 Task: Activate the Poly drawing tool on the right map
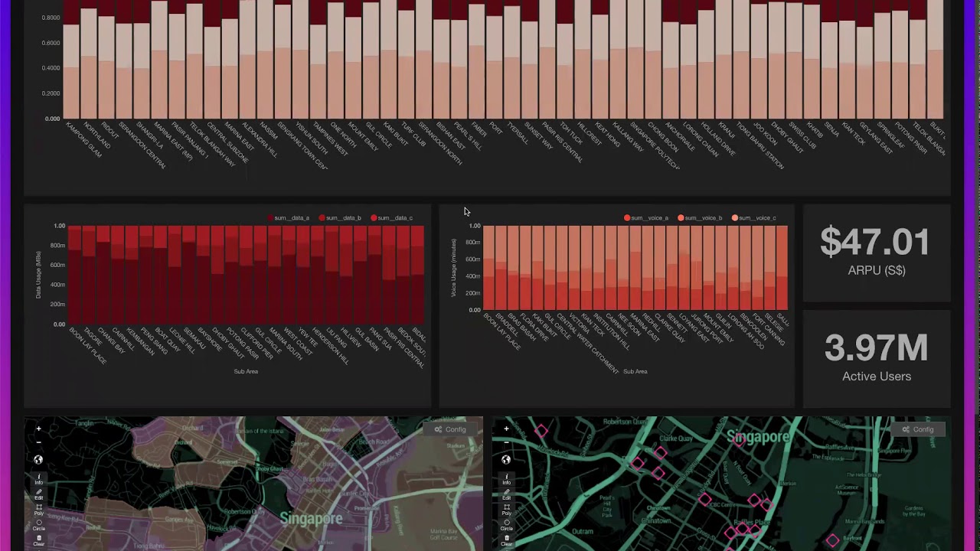[506, 511]
